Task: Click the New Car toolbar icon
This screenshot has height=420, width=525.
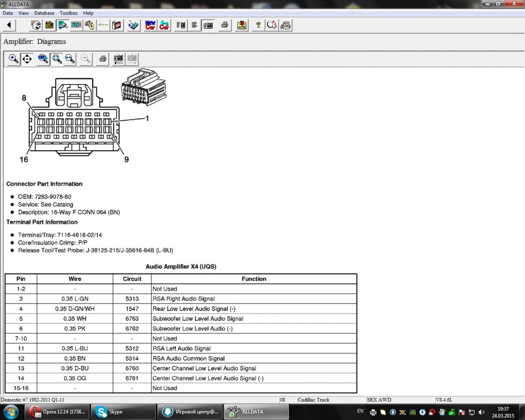Action: click(151, 25)
